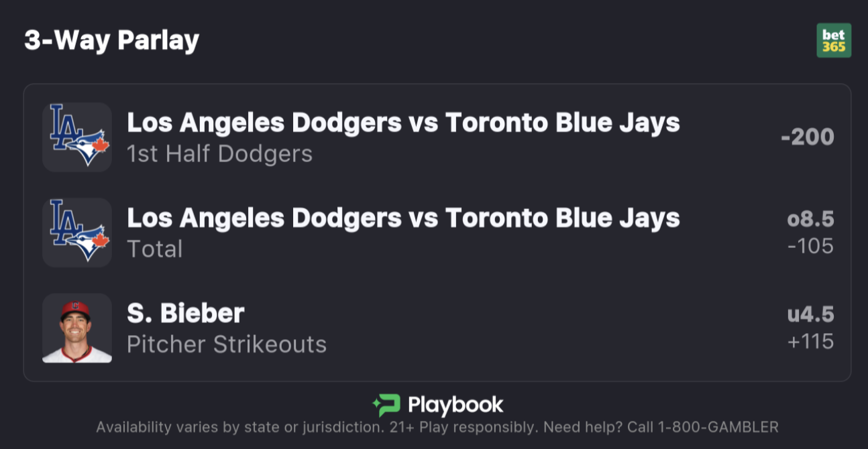The image size is (868, 449).
Task: Click the 1st Half Dodgers bet label
Action: pos(219,154)
